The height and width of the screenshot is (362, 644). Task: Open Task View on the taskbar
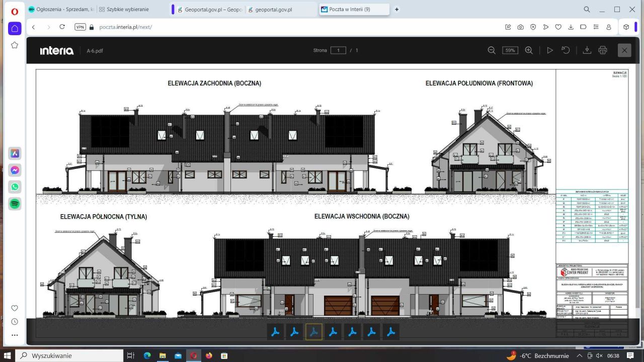click(x=131, y=355)
